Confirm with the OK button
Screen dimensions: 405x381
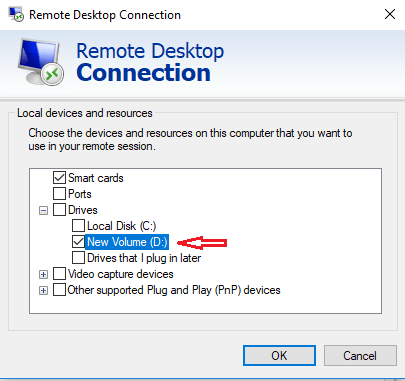[x=279, y=355]
